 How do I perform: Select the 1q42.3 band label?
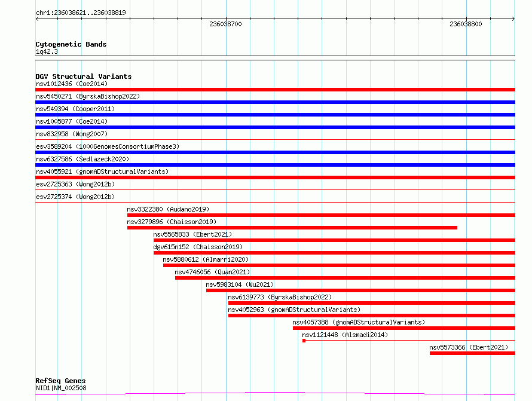[x=47, y=51]
